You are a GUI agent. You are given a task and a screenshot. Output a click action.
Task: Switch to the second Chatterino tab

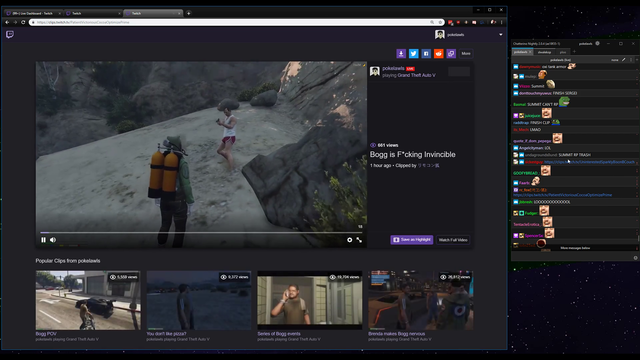[x=544, y=52]
